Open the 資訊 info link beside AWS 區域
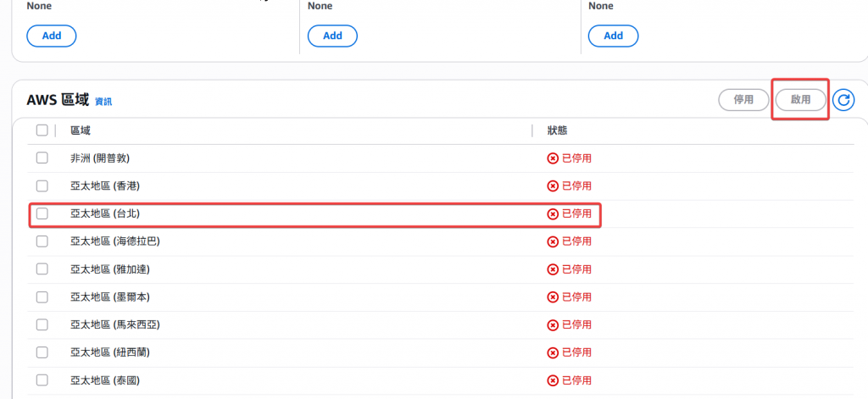This screenshot has height=399, width=868. (103, 102)
